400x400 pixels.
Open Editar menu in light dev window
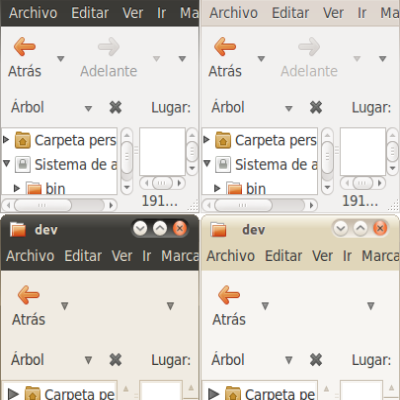pos(284,256)
